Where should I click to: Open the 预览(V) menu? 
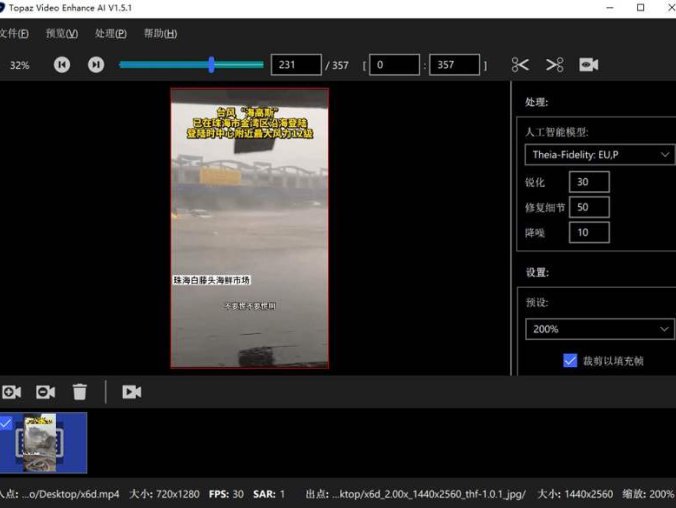pyautogui.click(x=62, y=33)
